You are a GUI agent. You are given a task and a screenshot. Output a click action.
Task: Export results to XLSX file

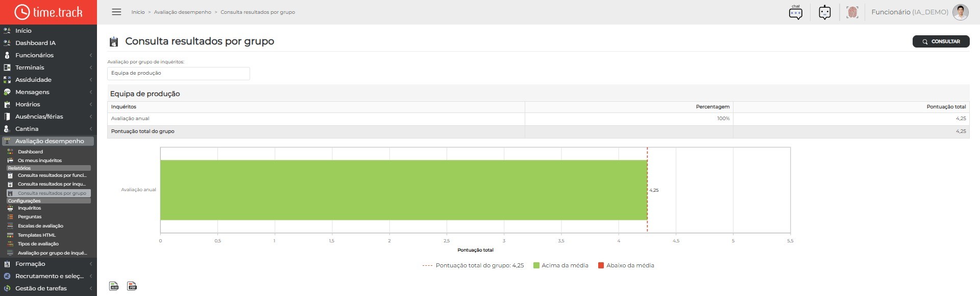pyautogui.click(x=114, y=286)
